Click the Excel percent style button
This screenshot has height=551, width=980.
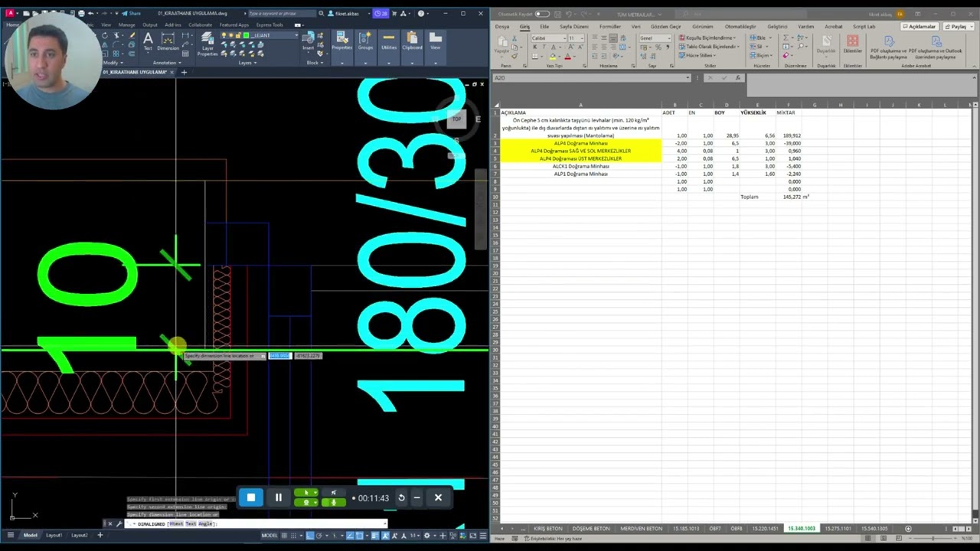coord(658,47)
